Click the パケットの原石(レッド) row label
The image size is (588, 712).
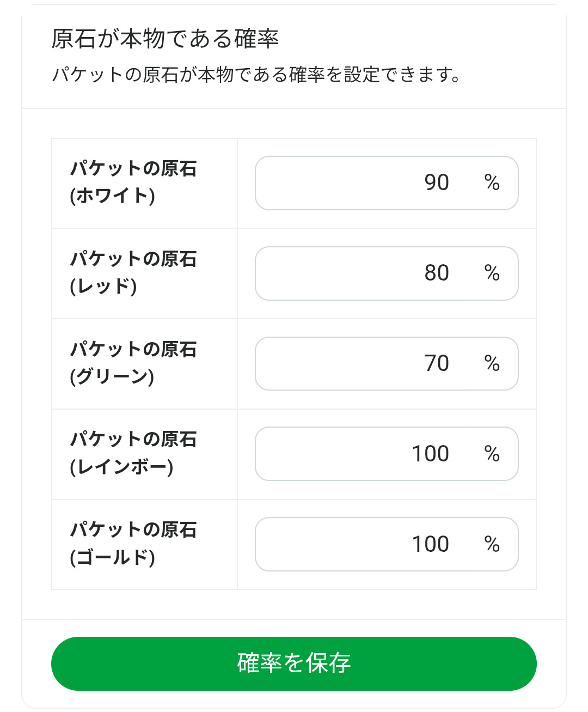click(x=133, y=272)
